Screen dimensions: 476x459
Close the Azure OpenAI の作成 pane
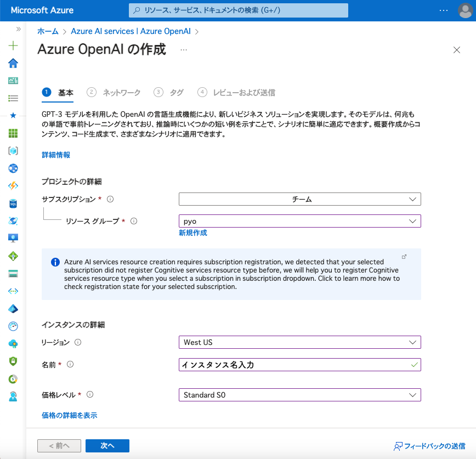pos(457,50)
